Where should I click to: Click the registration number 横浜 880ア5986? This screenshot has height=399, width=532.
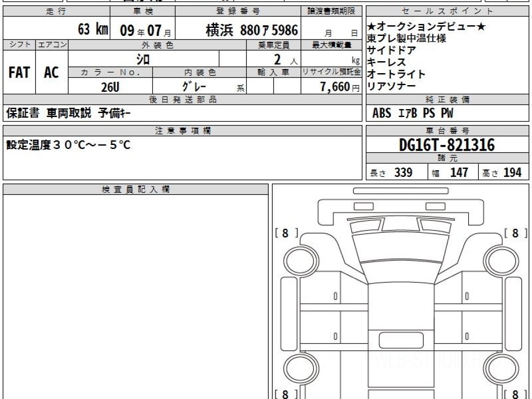[x=251, y=30]
